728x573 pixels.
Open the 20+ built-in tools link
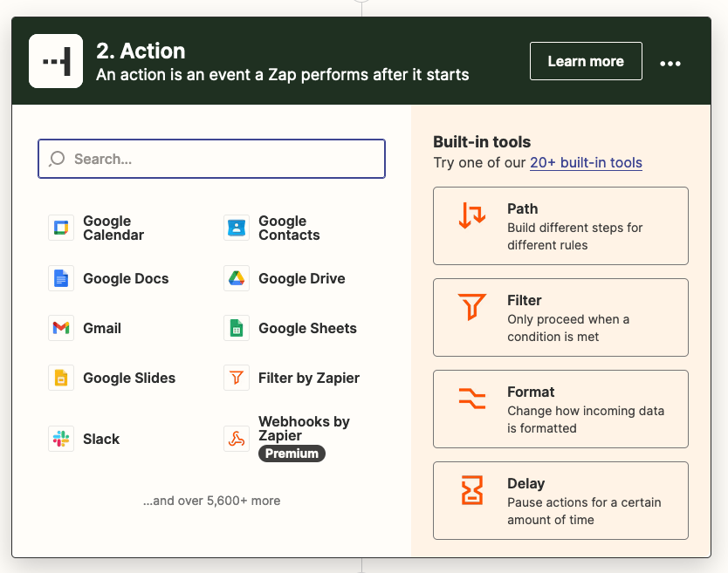coord(586,162)
